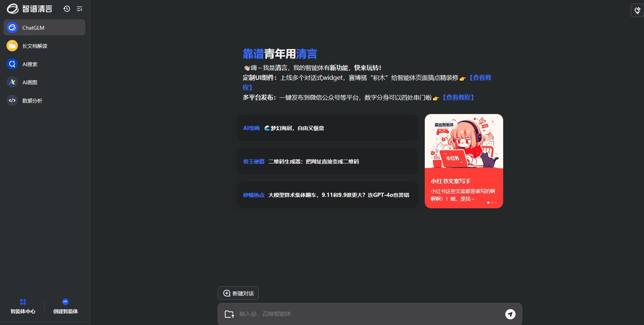This screenshot has height=325, width=644.
Task: Click the 靠谱青年用清言 headline
Action: 280,54
